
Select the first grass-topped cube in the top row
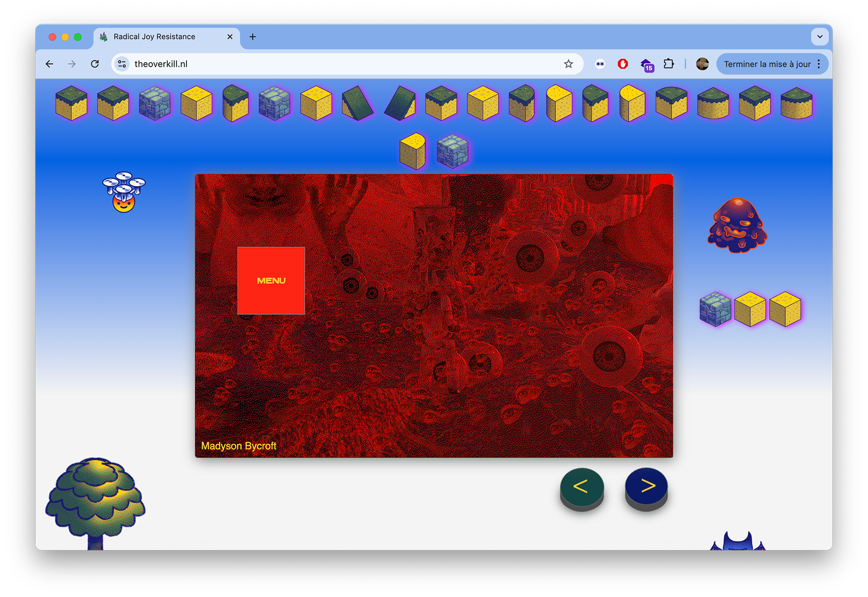click(72, 103)
